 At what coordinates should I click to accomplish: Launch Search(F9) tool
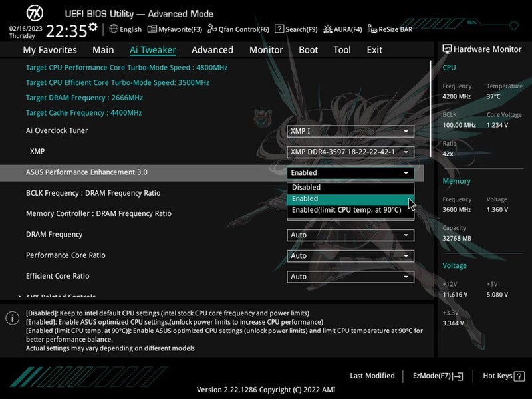296,29
